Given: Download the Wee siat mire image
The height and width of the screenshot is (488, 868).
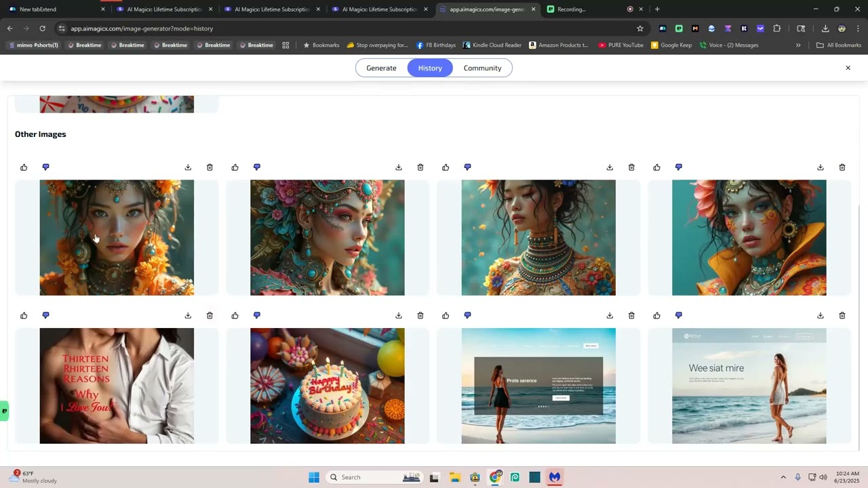Looking at the screenshot, I should click(x=821, y=316).
